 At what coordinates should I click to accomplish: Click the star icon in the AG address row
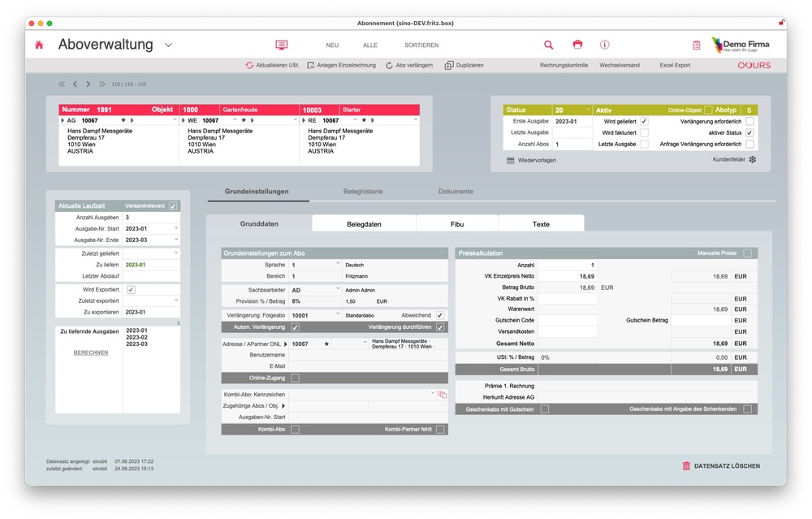(123, 120)
